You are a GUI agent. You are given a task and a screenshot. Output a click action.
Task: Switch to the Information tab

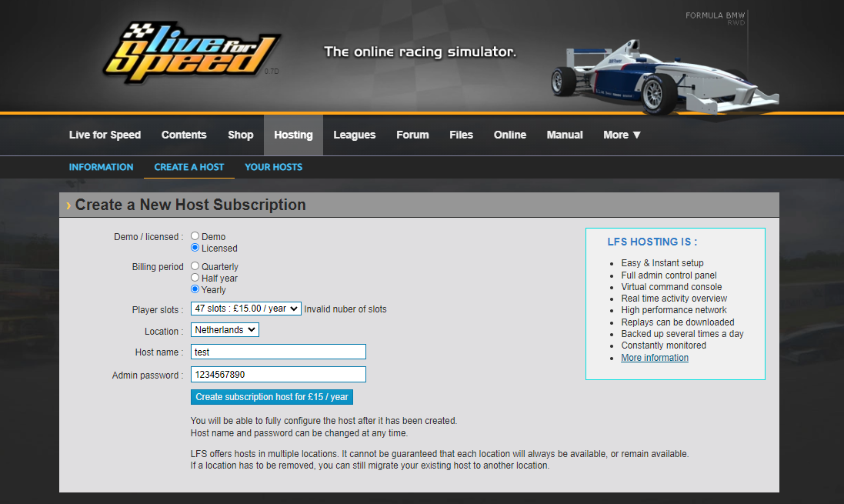102,167
